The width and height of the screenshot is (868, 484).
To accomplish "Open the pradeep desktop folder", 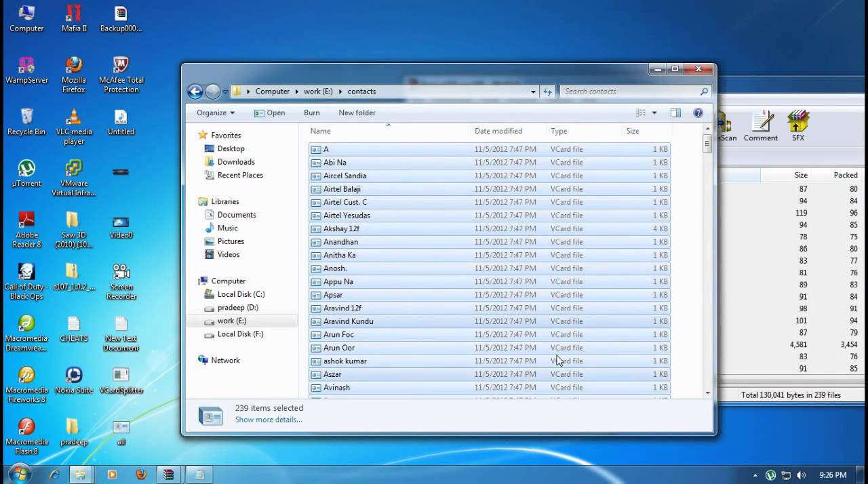I will pos(74,432).
